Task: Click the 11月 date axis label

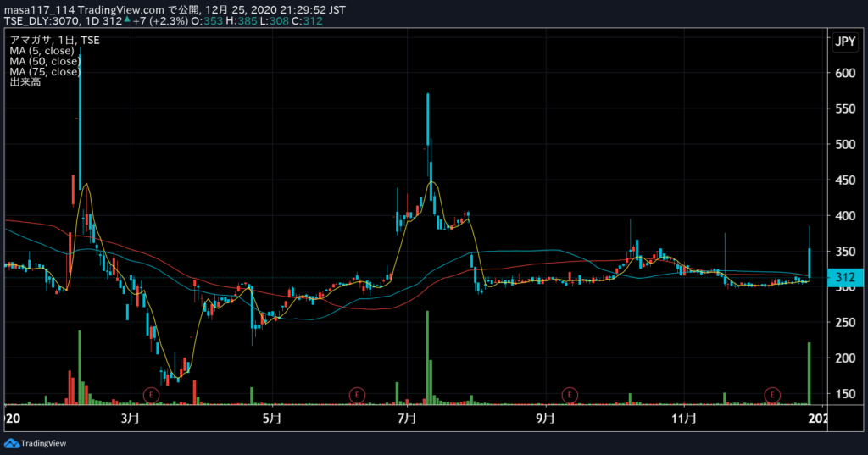Action: click(684, 418)
